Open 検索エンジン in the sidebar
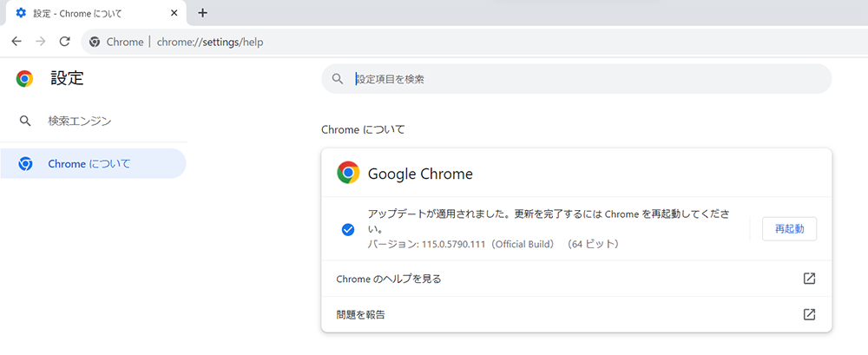 [x=80, y=121]
